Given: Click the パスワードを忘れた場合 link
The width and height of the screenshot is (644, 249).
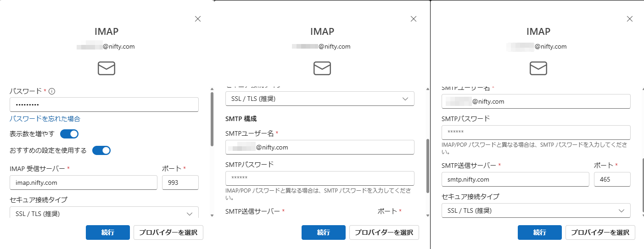Looking at the screenshot, I should tap(45, 119).
